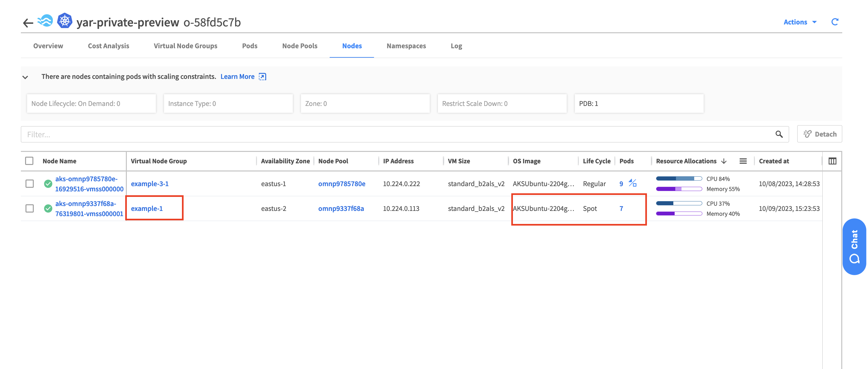
Task: Sort by Node Pool column header
Action: click(333, 161)
